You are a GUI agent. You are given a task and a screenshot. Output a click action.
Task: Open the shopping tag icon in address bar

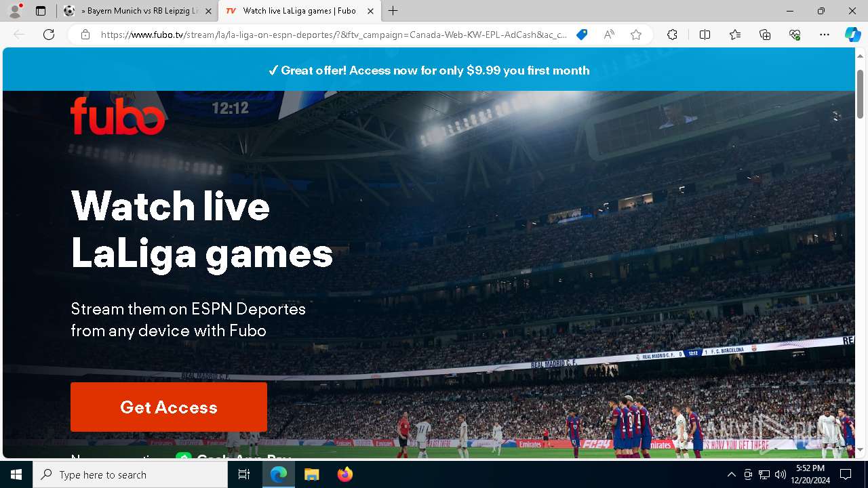pos(582,35)
